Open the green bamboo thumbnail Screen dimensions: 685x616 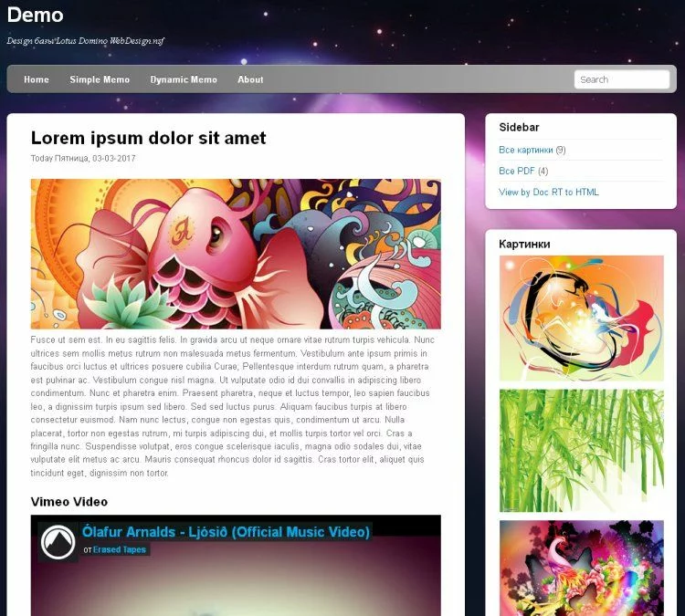(581, 451)
